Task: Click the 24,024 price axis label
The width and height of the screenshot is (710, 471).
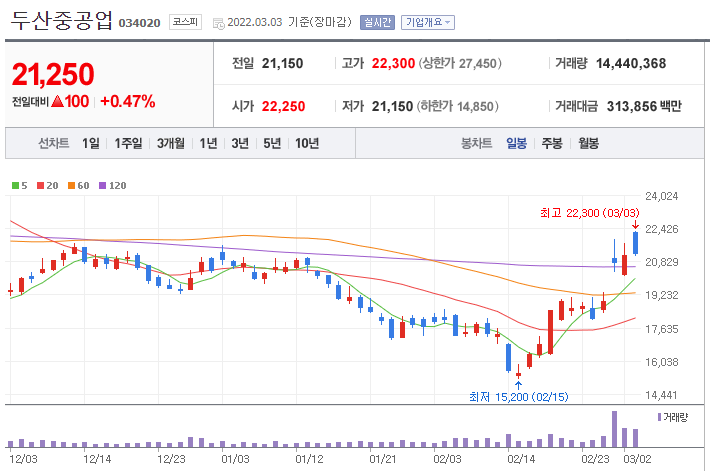Action: [x=662, y=196]
